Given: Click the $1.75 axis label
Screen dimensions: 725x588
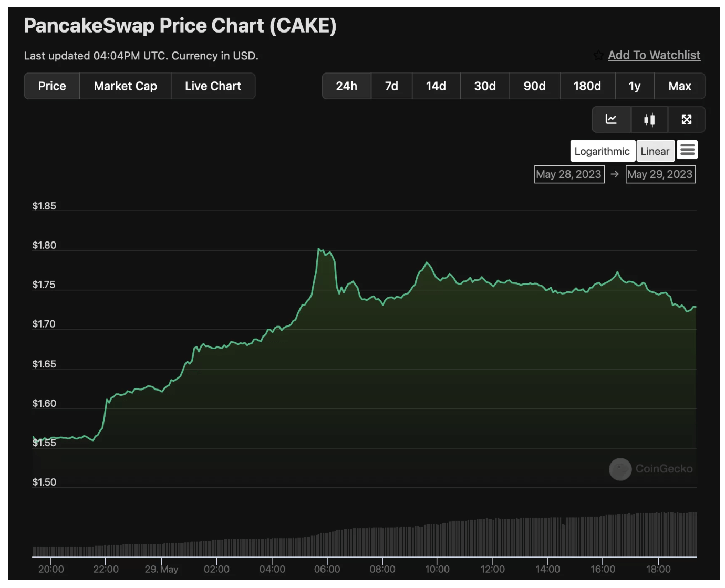Looking at the screenshot, I should point(44,285).
